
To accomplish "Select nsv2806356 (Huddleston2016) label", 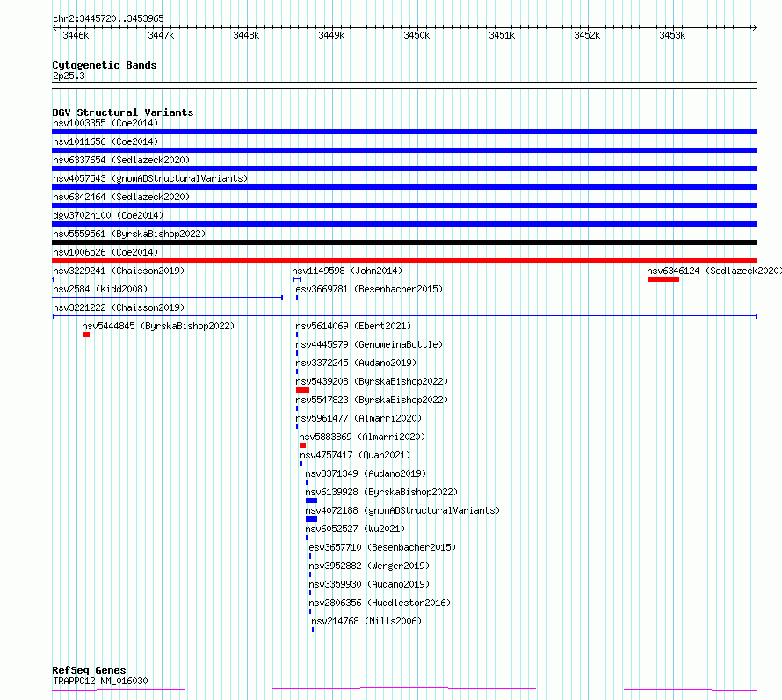I will coord(380,603).
